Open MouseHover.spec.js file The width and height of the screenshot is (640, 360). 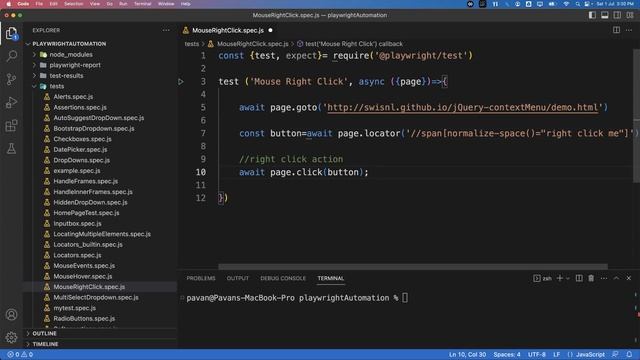pos(82,276)
